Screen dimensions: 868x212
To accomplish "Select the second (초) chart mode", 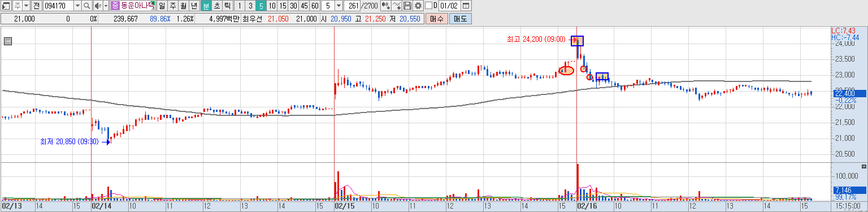I will (x=217, y=6).
